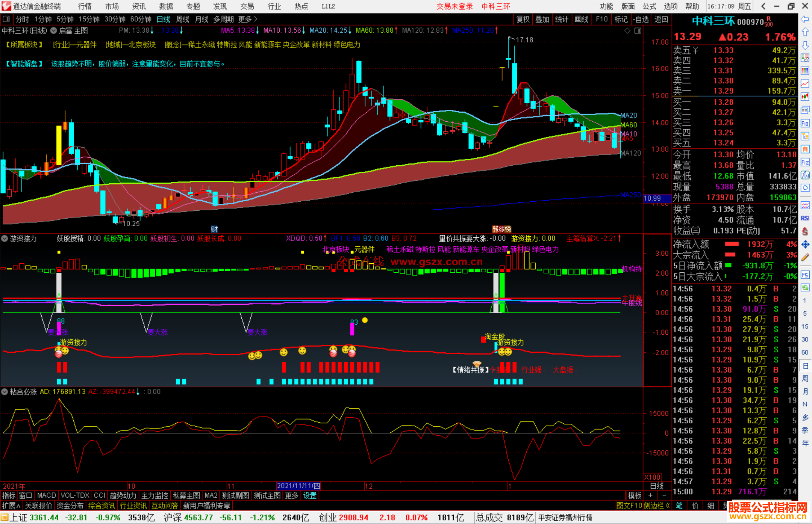Open the 资金分布 tab at the bottom

[x=70, y=506]
